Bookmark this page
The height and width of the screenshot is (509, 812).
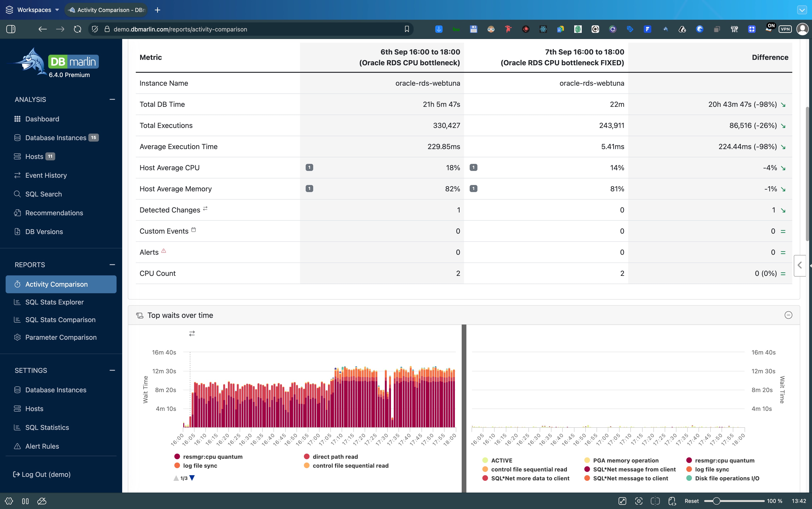[x=407, y=29]
